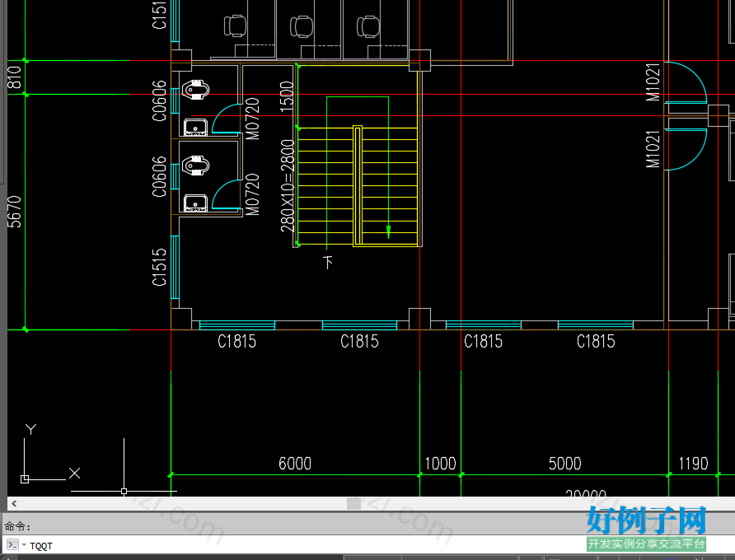This screenshot has height=560, width=735.
Task: Open the recent commands dropdown arrow
Action: 24,545
